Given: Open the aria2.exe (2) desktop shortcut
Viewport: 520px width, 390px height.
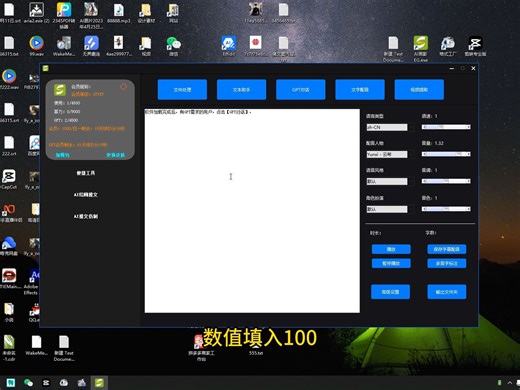Looking at the screenshot, I should coord(36,13).
